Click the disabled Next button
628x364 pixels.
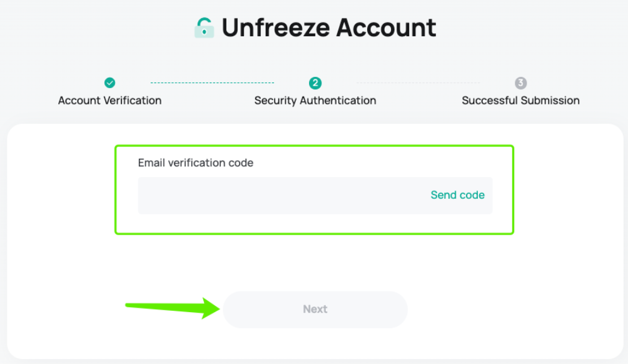(x=315, y=310)
